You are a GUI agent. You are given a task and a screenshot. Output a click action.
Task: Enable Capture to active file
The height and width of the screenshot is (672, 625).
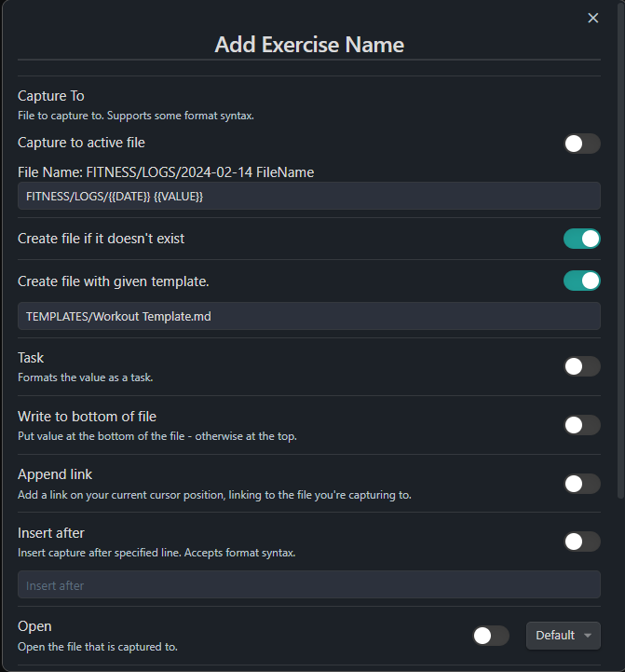click(x=581, y=144)
